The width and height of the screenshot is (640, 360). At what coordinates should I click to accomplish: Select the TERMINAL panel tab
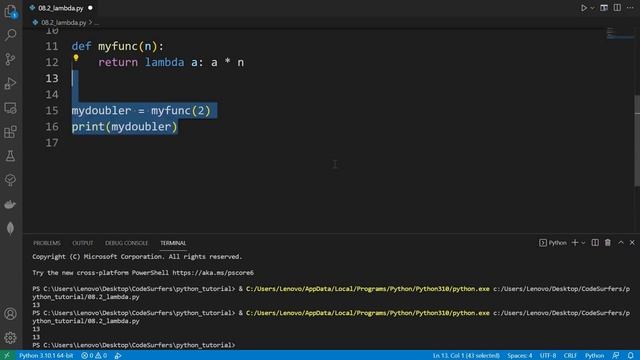pos(173,243)
